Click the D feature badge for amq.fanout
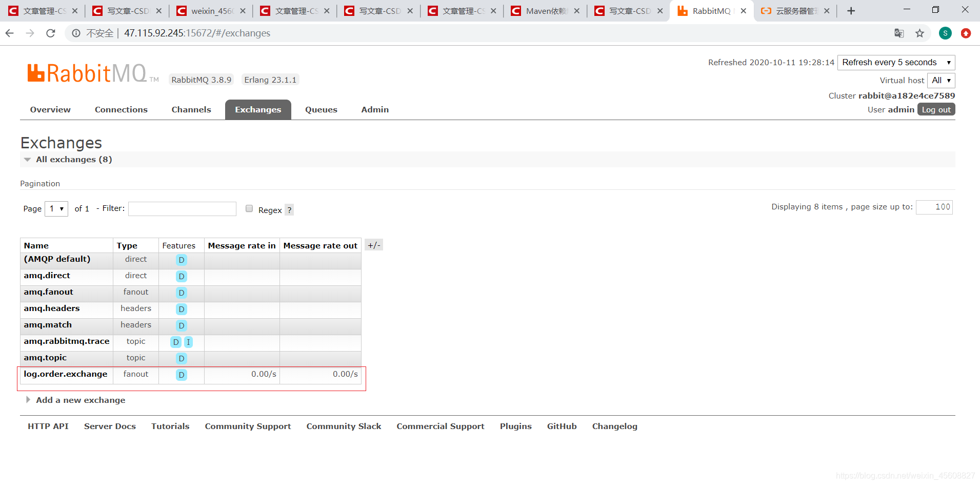This screenshot has height=485, width=980. (182, 293)
